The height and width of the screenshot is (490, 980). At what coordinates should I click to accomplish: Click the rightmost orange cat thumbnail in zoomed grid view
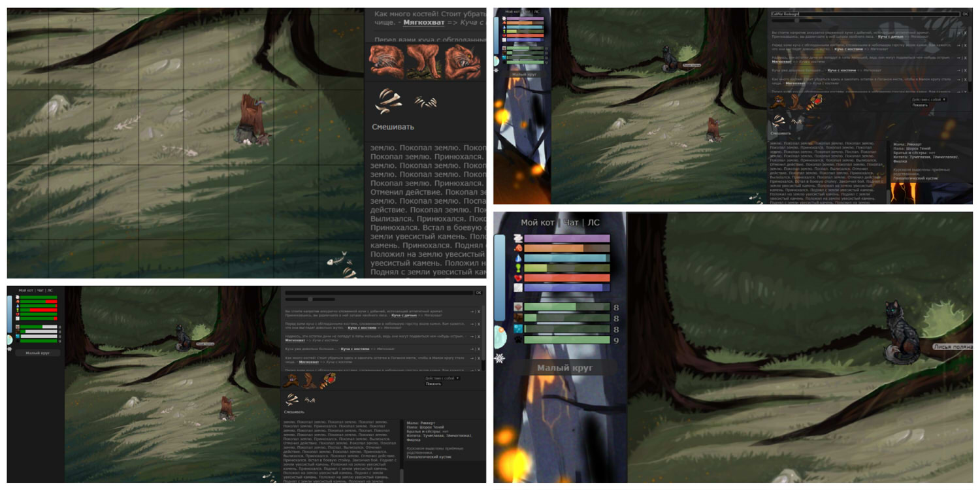pos(463,61)
